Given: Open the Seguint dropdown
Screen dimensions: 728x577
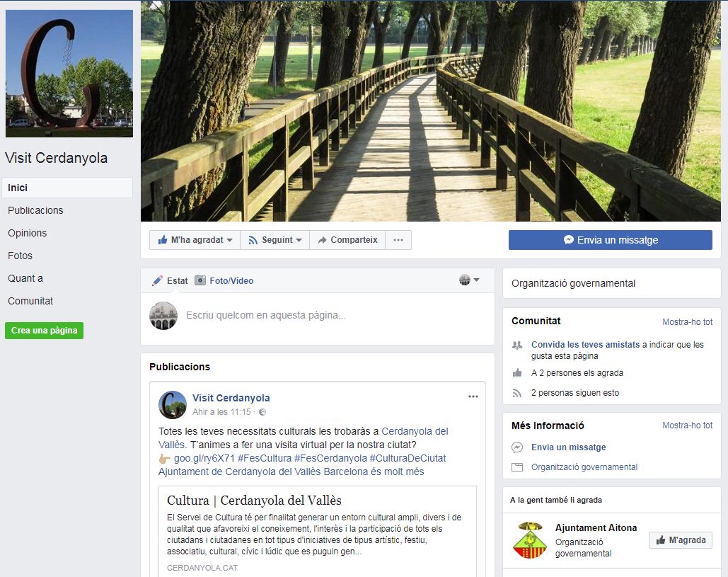Looking at the screenshot, I should [x=275, y=240].
